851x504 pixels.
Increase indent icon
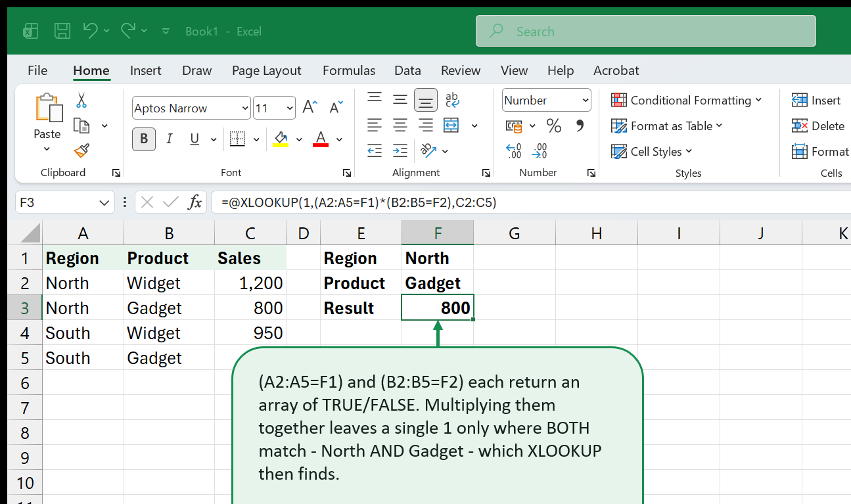point(400,150)
